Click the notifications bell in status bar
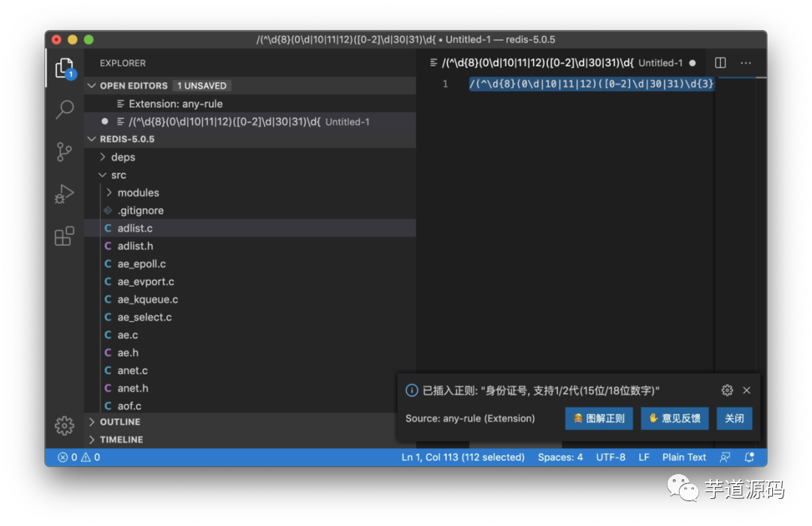The height and width of the screenshot is (526, 812). coord(749,457)
